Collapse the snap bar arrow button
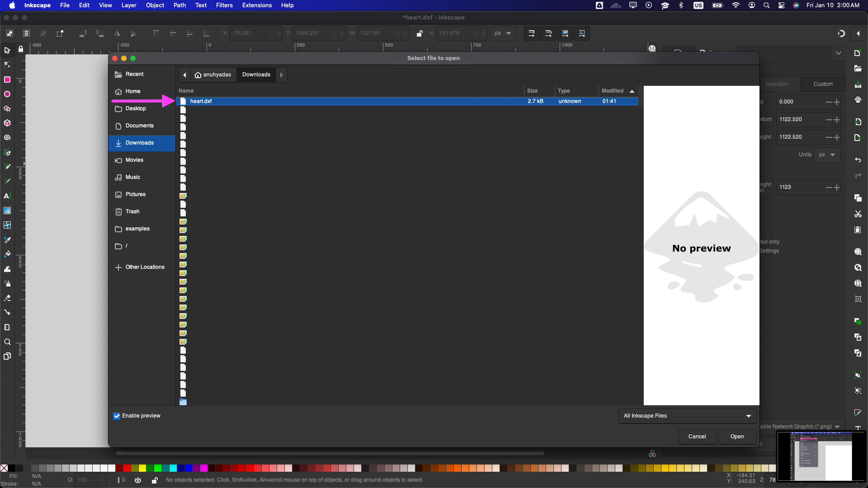Screen dimensions: 868x488 [x=858, y=33]
